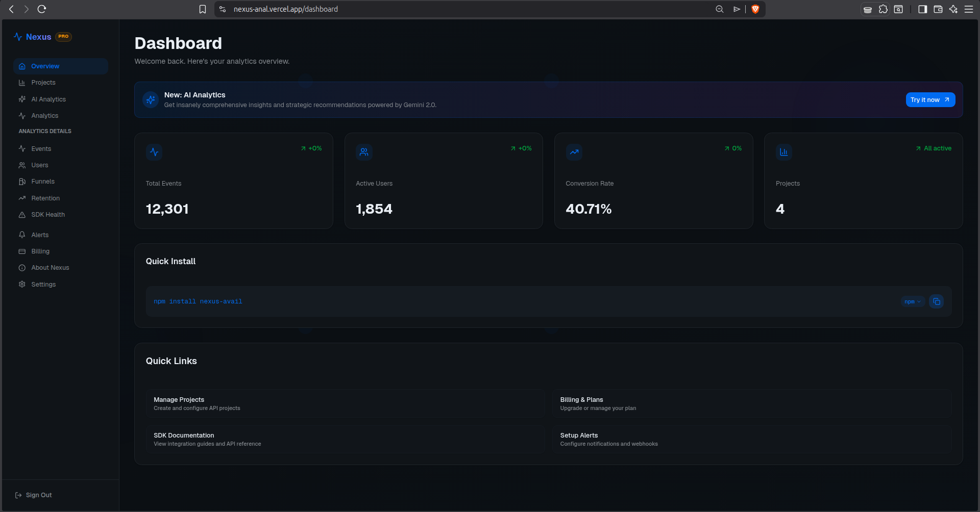Open the Overview page
The image size is (980, 512).
[x=61, y=66]
